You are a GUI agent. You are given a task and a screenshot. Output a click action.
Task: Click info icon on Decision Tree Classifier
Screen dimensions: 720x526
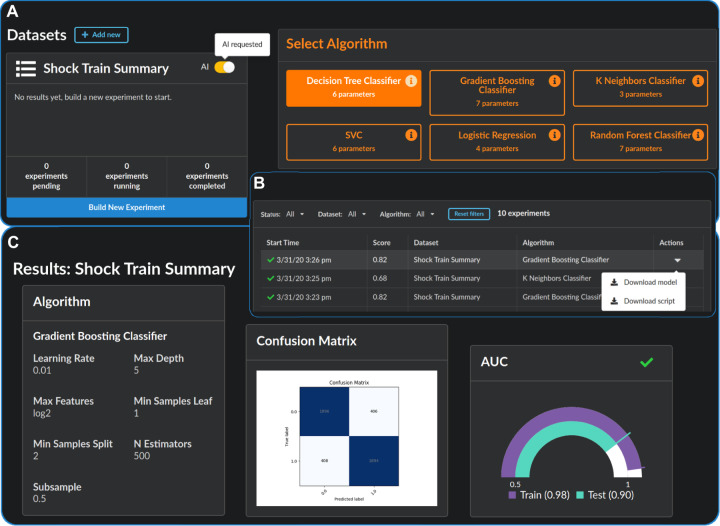pyautogui.click(x=411, y=82)
